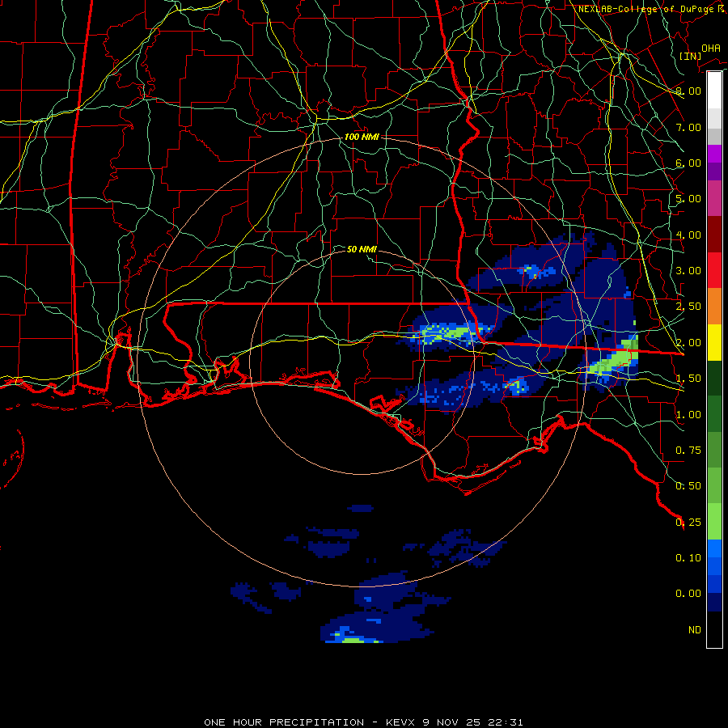Click the yellow 2.00 legend color band

(x=714, y=342)
